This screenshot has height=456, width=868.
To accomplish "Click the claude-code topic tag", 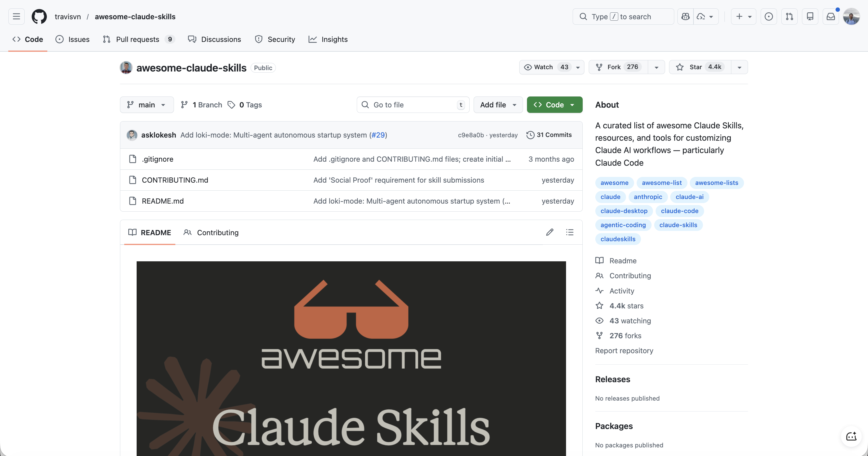I will 679,211.
